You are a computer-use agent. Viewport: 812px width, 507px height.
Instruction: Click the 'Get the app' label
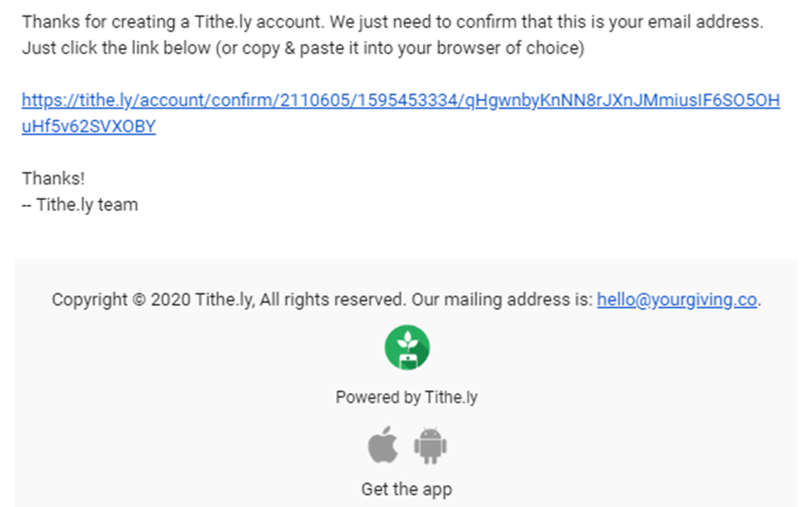[x=406, y=489]
